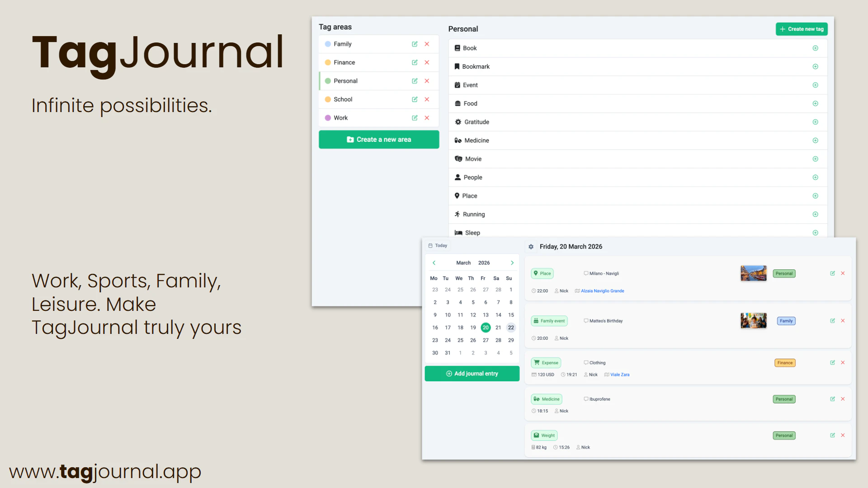The image size is (868, 488).
Task: Click the plus icon on Food tag
Action: point(815,103)
